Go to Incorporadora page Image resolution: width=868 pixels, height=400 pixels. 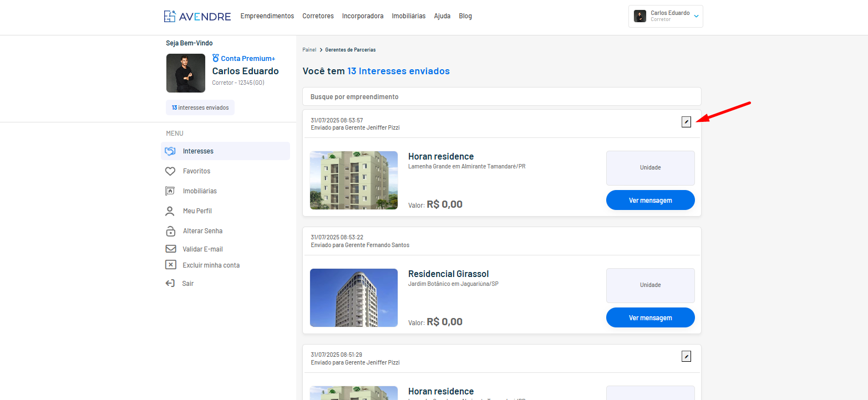click(x=363, y=16)
